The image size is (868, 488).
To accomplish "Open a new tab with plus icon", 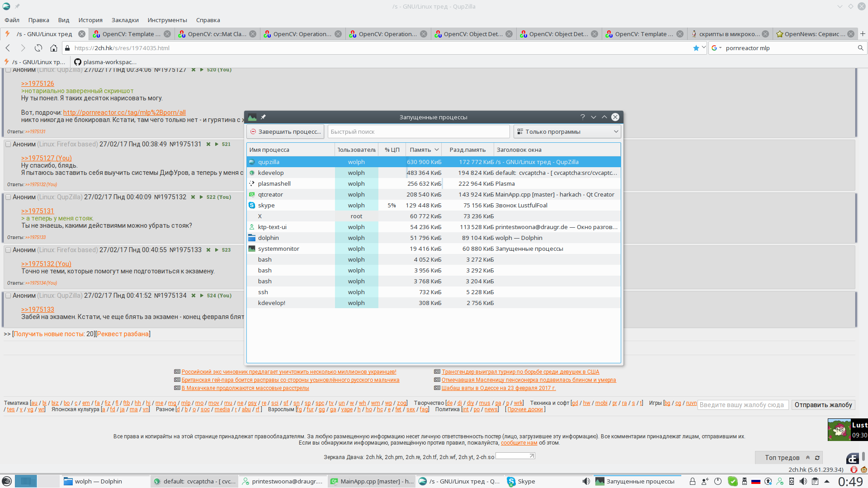I will [x=863, y=34].
